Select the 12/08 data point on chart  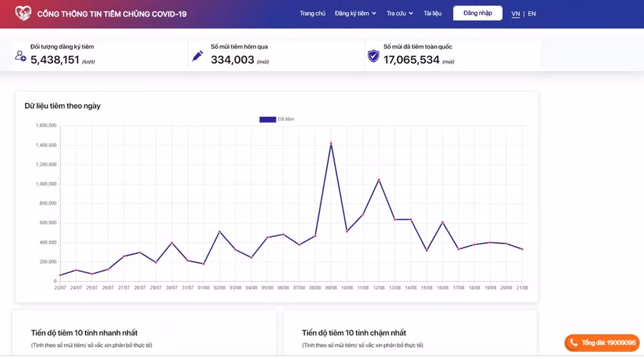coord(379,179)
